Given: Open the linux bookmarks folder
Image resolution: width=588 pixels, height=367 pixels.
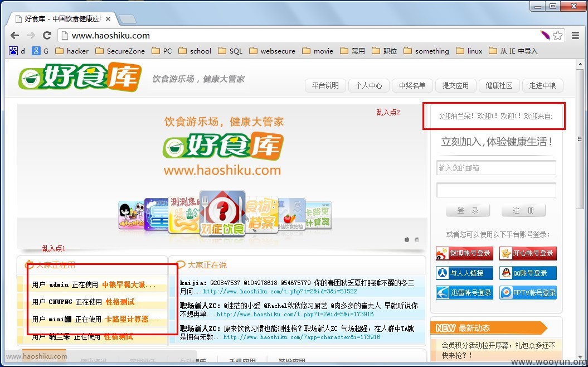Looking at the screenshot, I should (469, 51).
